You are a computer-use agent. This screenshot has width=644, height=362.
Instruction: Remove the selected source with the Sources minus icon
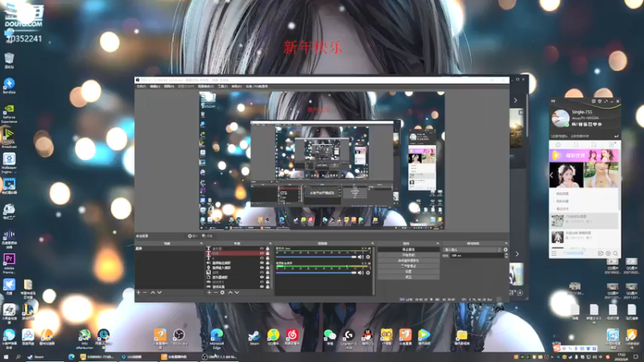tap(216, 293)
